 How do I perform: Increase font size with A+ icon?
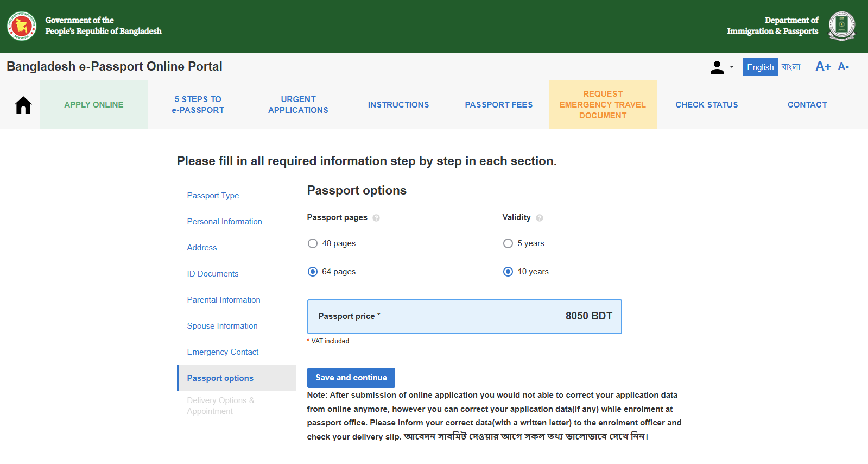click(823, 66)
